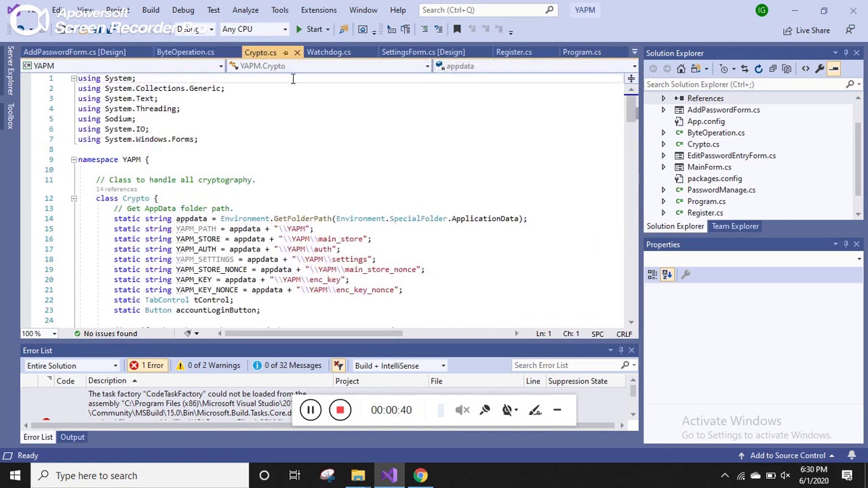Click the Display Parameter Info toolbar icon
The height and width of the screenshot is (488, 868).
click(406, 29)
